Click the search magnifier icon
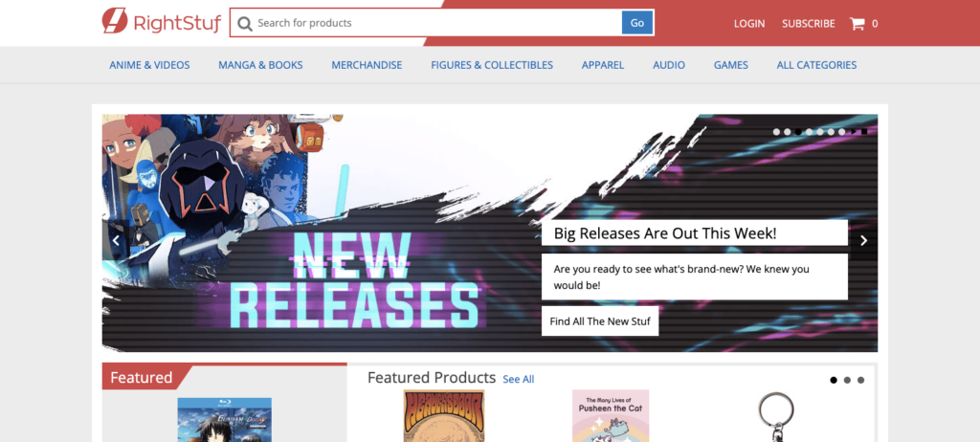Screen dimensions: 980x442 pos(245,23)
